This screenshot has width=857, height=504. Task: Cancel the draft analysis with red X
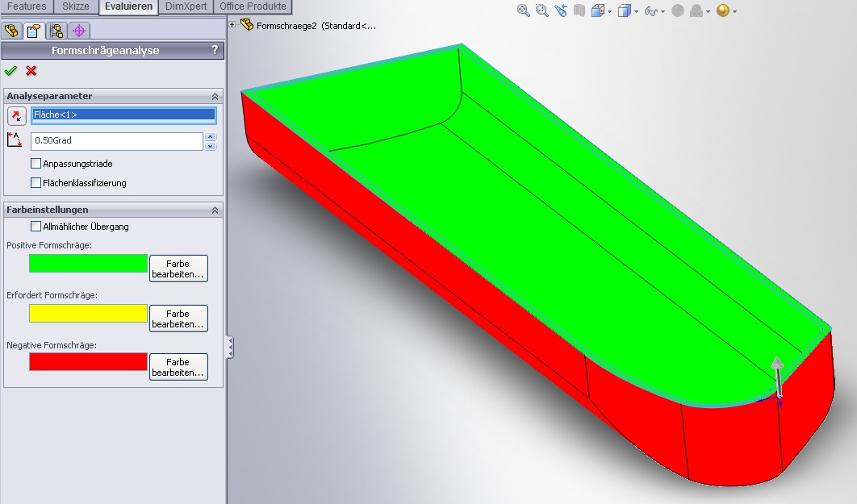(31, 70)
